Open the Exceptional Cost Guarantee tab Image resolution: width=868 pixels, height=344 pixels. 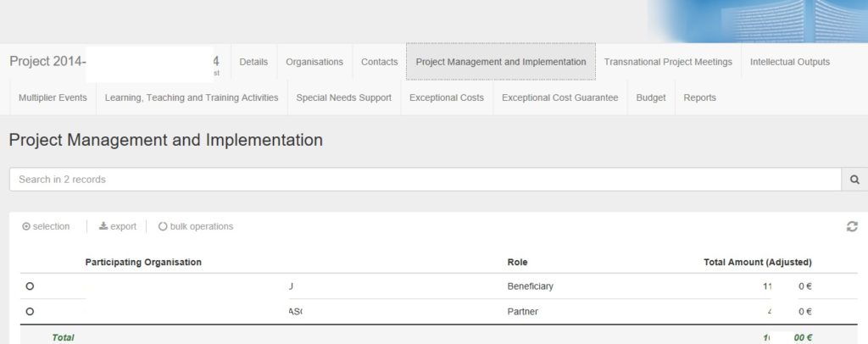click(x=560, y=98)
